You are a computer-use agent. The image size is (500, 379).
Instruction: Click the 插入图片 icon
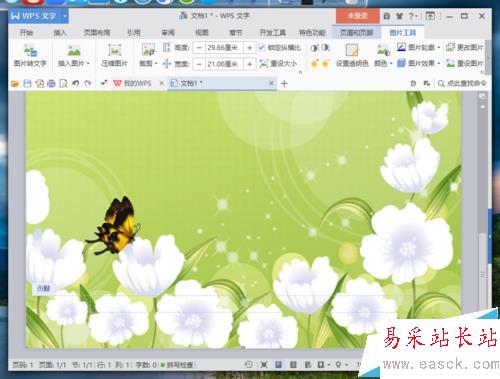point(74,50)
